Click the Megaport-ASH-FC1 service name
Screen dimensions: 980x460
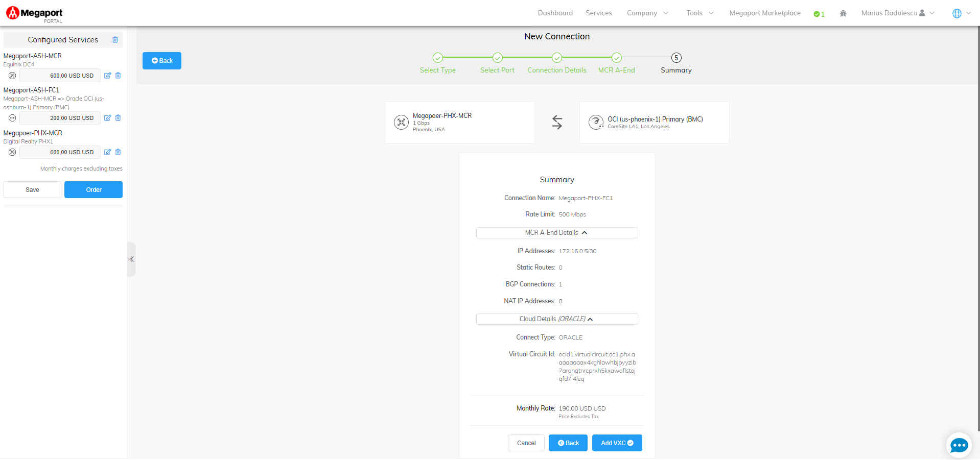click(x=31, y=90)
